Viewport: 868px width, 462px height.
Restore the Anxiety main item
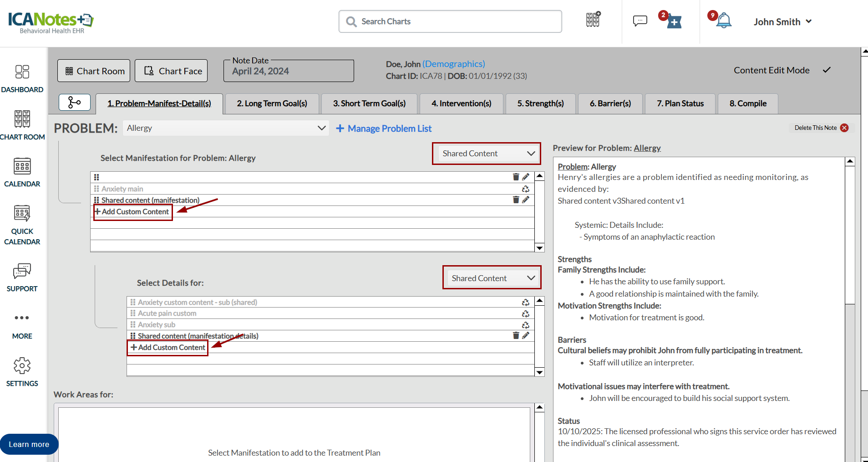pos(525,189)
